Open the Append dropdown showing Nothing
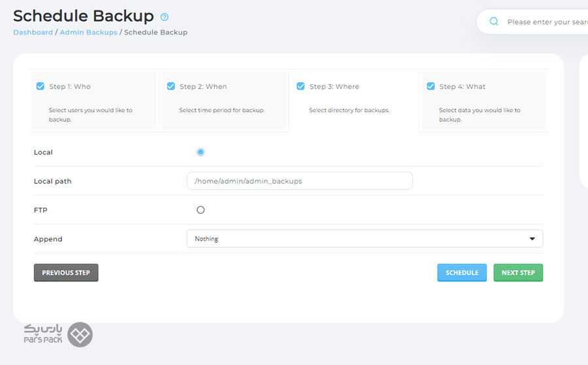This screenshot has height=365, width=588. tap(365, 239)
